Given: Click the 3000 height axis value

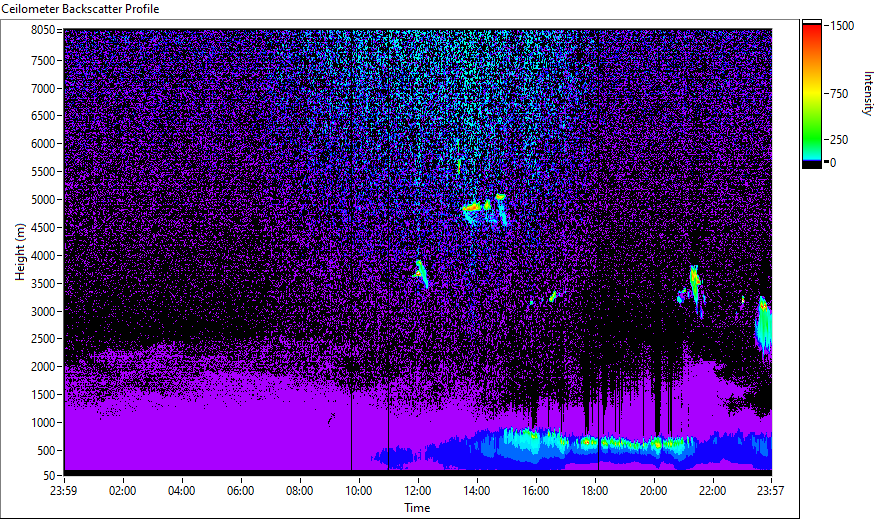Looking at the screenshot, I should click(x=43, y=312).
